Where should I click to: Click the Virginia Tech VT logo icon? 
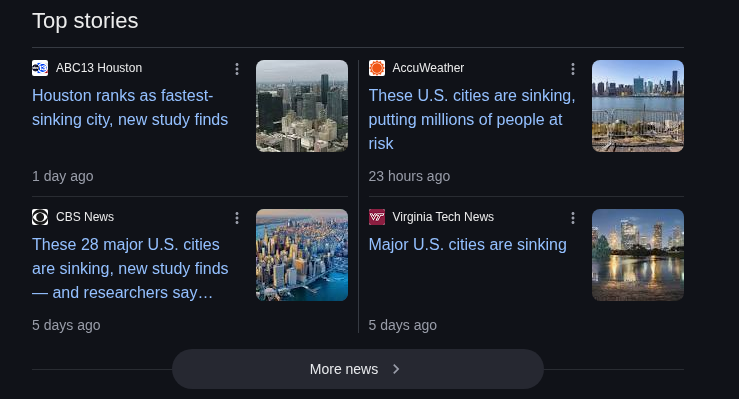(x=377, y=217)
